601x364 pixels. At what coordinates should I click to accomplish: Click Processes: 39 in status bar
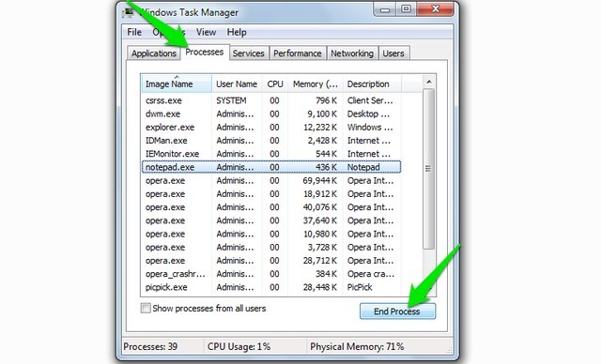[150, 347]
